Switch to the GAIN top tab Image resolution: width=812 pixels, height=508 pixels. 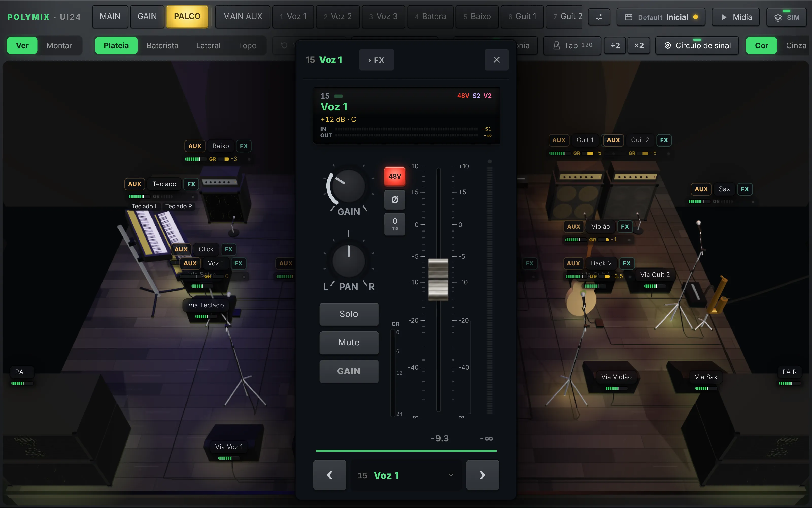tap(147, 17)
